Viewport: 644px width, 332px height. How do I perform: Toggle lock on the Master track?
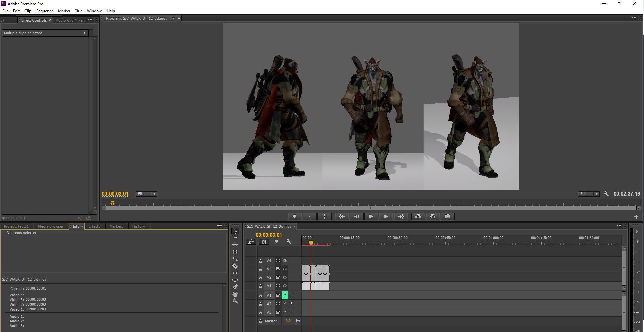tap(261, 321)
